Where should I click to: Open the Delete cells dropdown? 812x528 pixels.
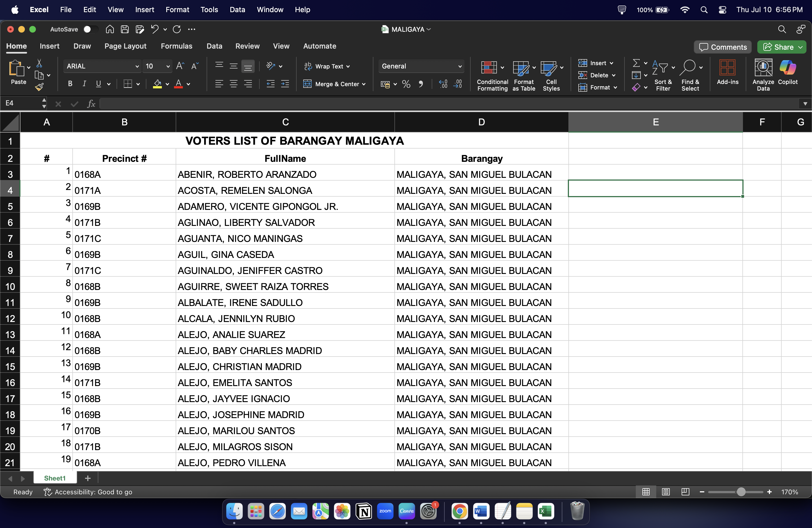597,75
